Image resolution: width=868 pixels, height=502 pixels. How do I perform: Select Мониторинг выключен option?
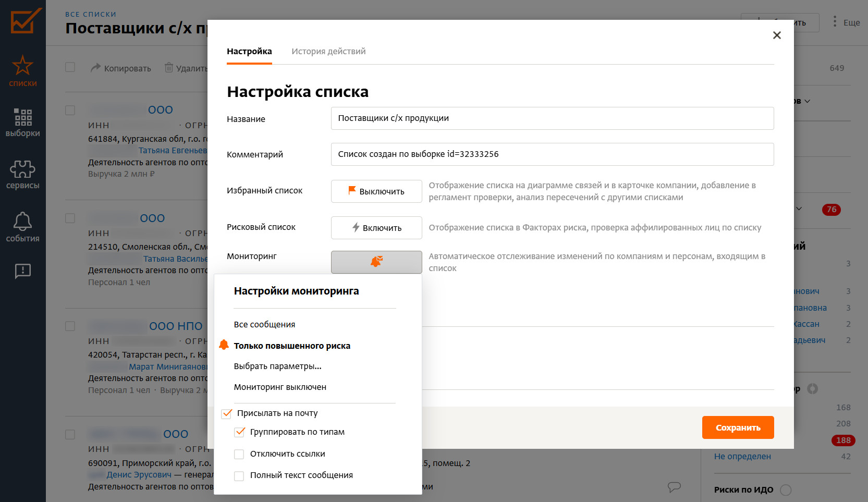coord(280,387)
